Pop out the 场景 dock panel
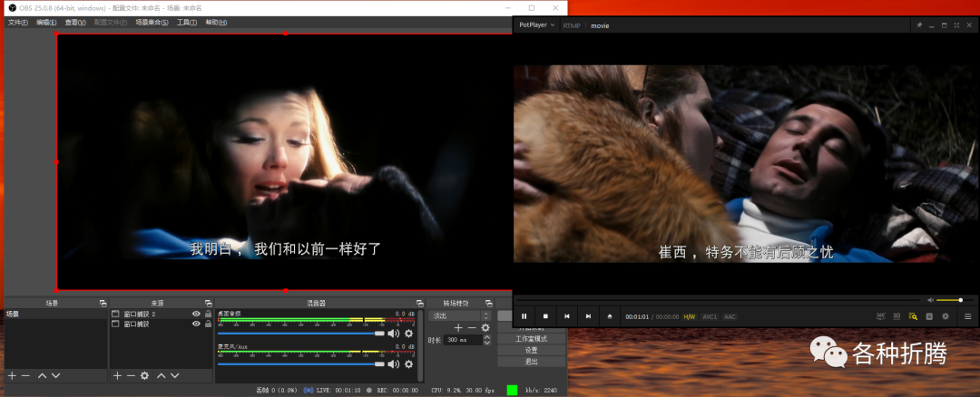This screenshot has width=980, height=397. (x=103, y=304)
